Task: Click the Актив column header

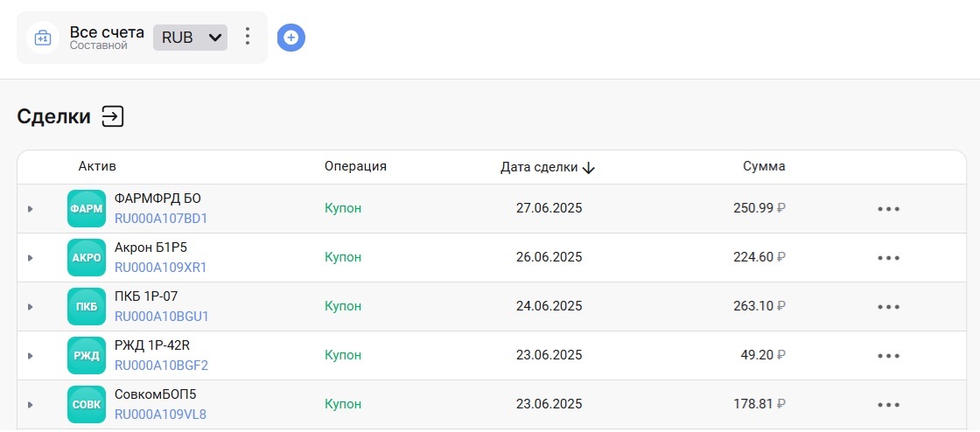Action: pyautogui.click(x=97, y=166)
